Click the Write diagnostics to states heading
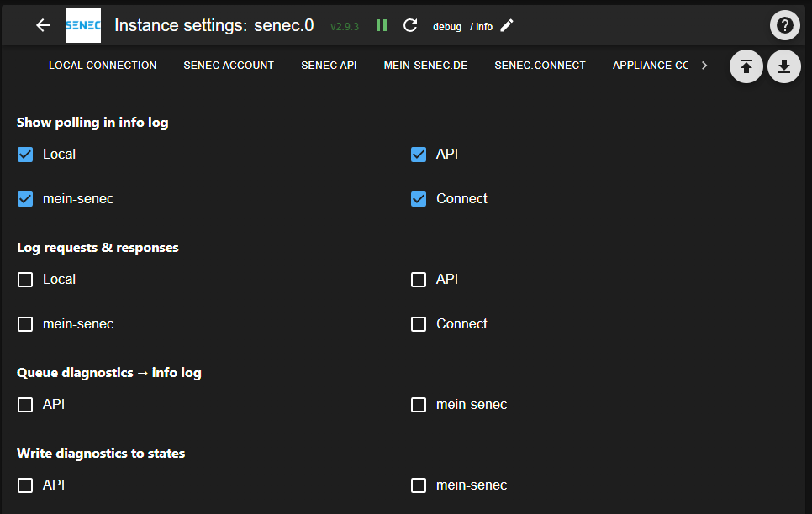This screenshot has width=812, height=514. (101, 454)
